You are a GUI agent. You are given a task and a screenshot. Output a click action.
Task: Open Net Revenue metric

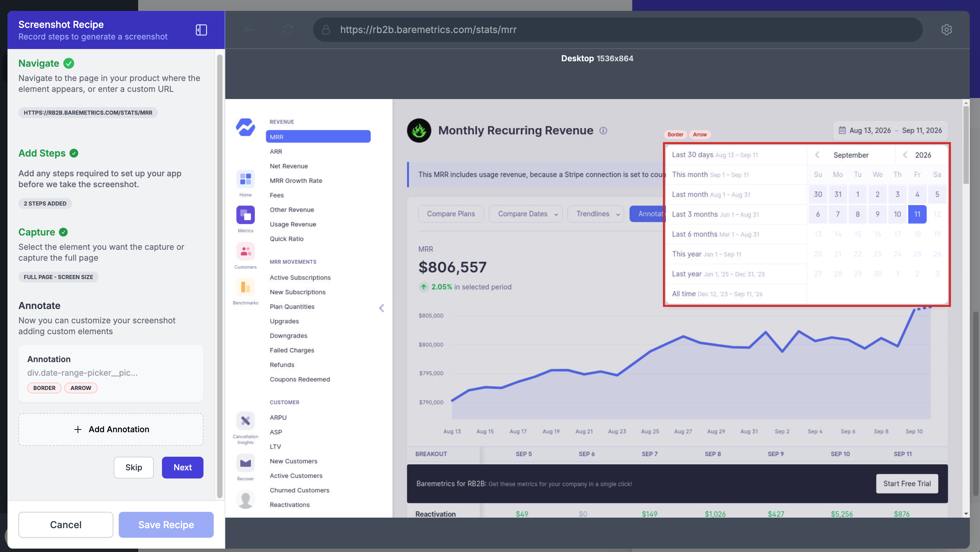(289, 166)
